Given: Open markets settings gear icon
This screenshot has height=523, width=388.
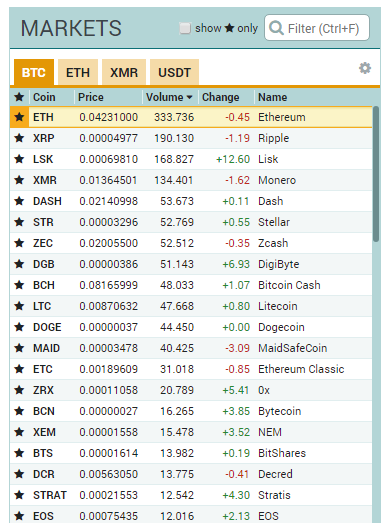Looking at the screenshot, I should [x=365, y=68].
